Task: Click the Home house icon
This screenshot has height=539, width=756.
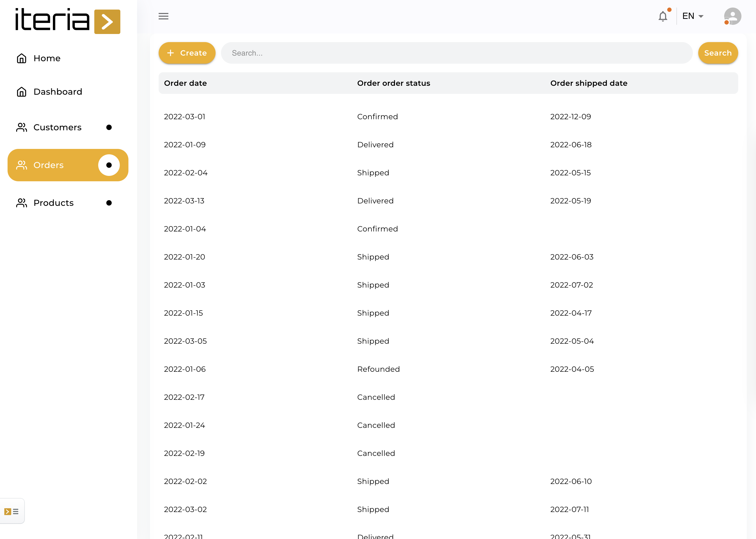Action: click(x=22, y=59)
